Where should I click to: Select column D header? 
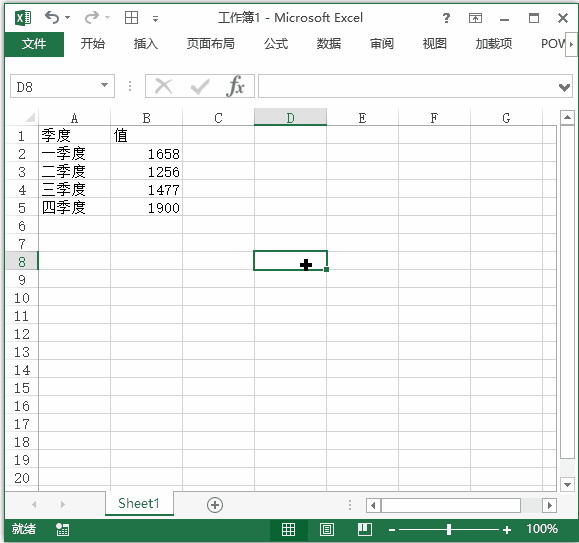pyautogui.click(x=290, y=118)
